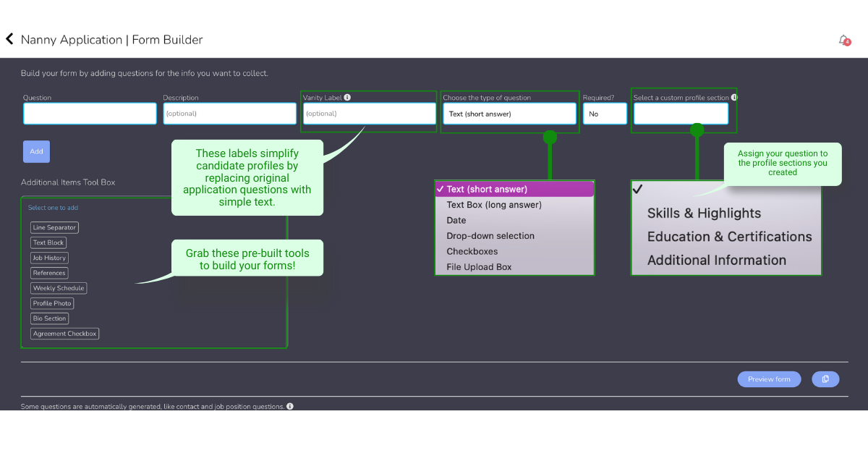Focus the Description optional field
868x456 pixels.
pyautogui.click(x=229, y=114)
